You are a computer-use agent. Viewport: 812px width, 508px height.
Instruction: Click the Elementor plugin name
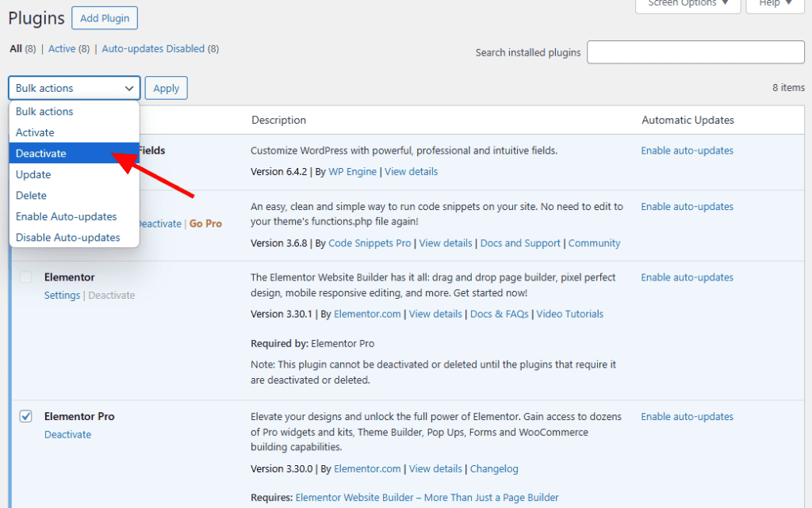coord(70,277)
